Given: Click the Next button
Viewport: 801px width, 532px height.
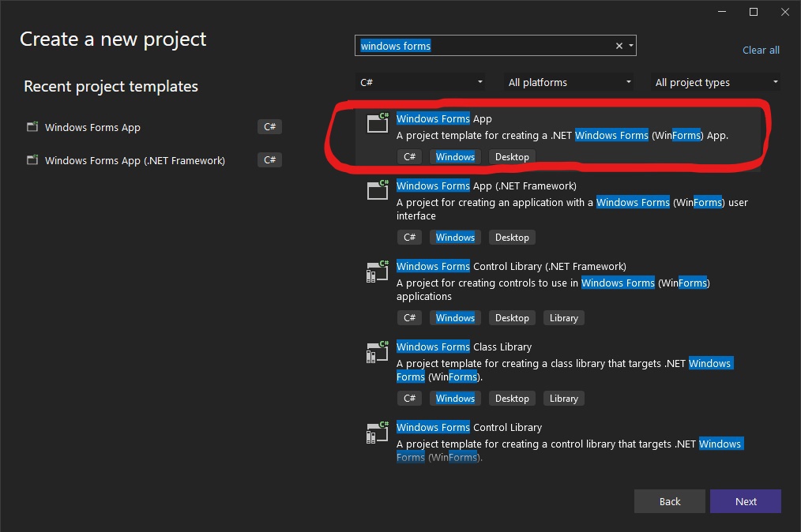Looking at the screenshot, I should pyautogui.click(x=746, y=501).
